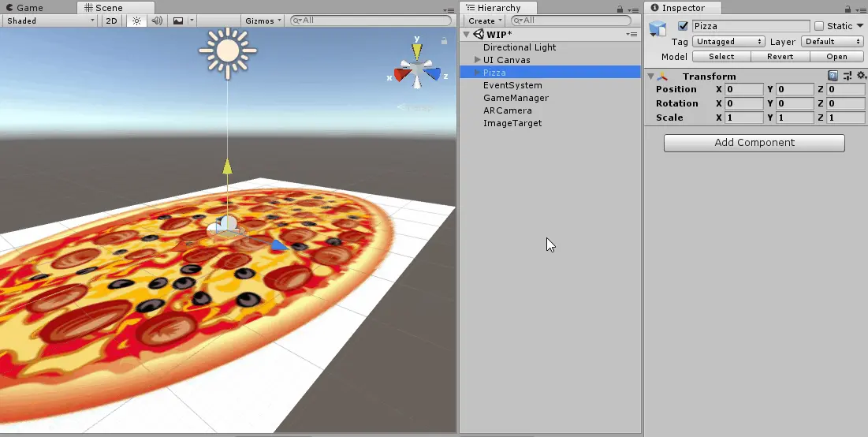
Task: Select GameManager in Hierarchy
Action: (x=516, y=98)
